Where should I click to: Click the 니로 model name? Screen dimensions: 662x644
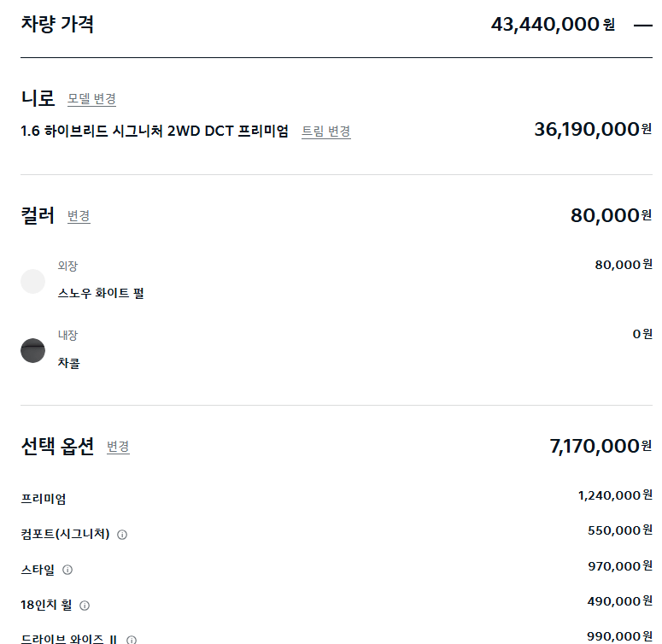[x=38, y=98]
